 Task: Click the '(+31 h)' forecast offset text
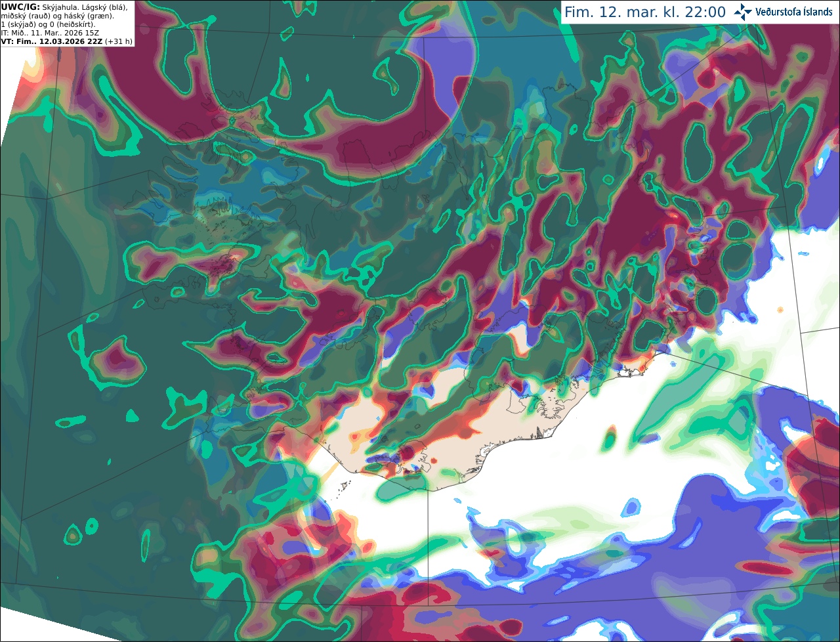119,41
